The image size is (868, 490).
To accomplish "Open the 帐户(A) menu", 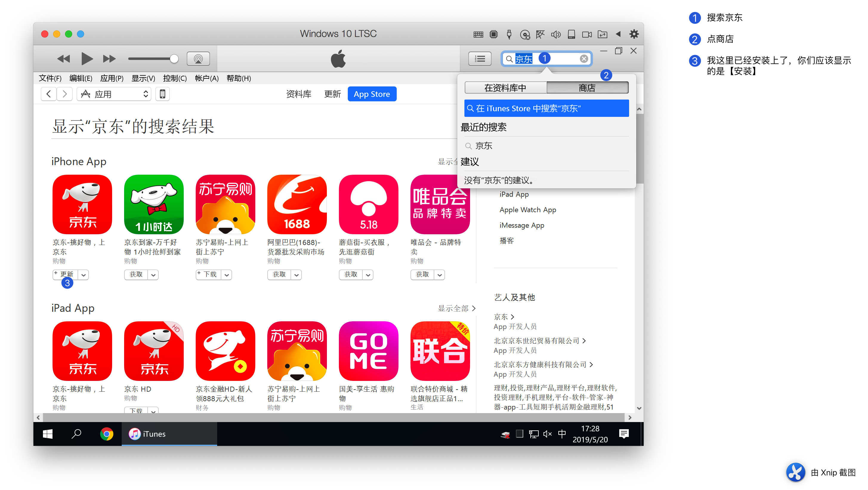I will pos(206,78).
